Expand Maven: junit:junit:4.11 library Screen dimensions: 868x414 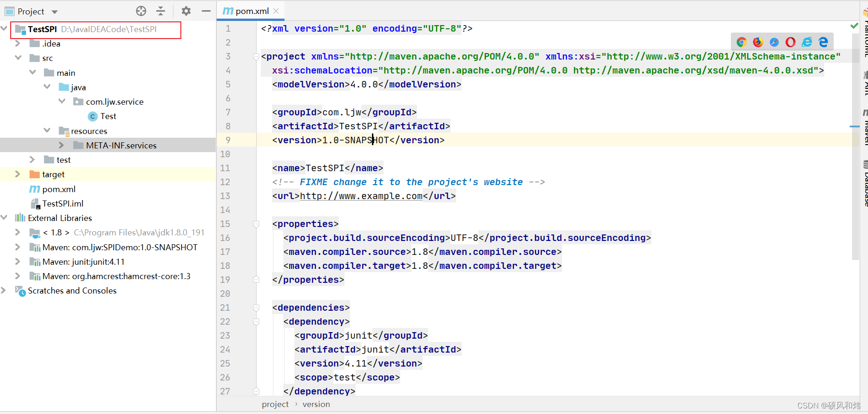coord(18,261)
